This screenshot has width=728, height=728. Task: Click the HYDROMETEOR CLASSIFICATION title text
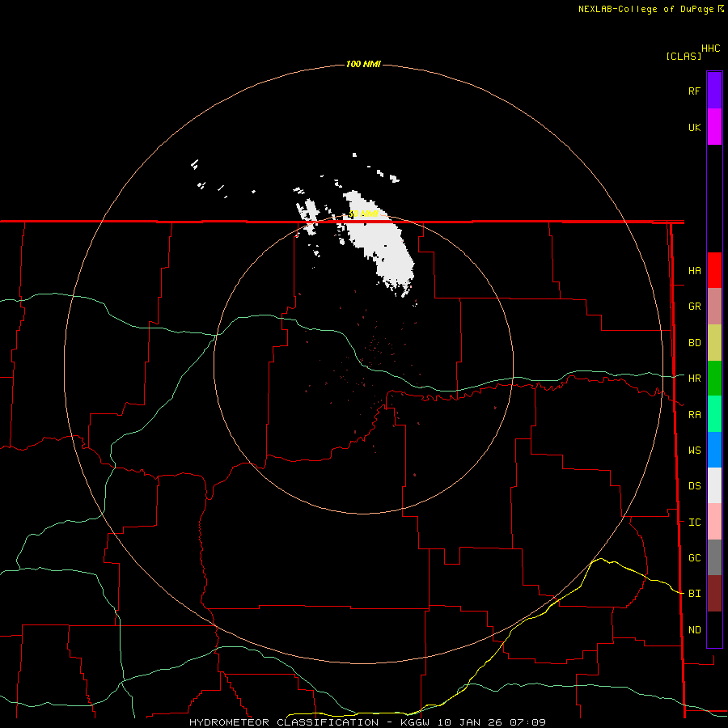pyautogui.click(x=284, y=722)
